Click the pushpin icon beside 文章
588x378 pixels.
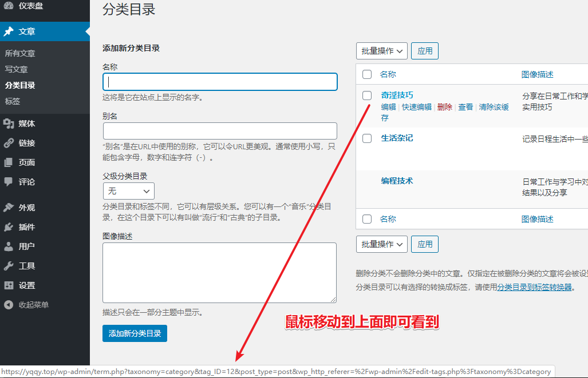pyautogui.click(x=9, y=31)
